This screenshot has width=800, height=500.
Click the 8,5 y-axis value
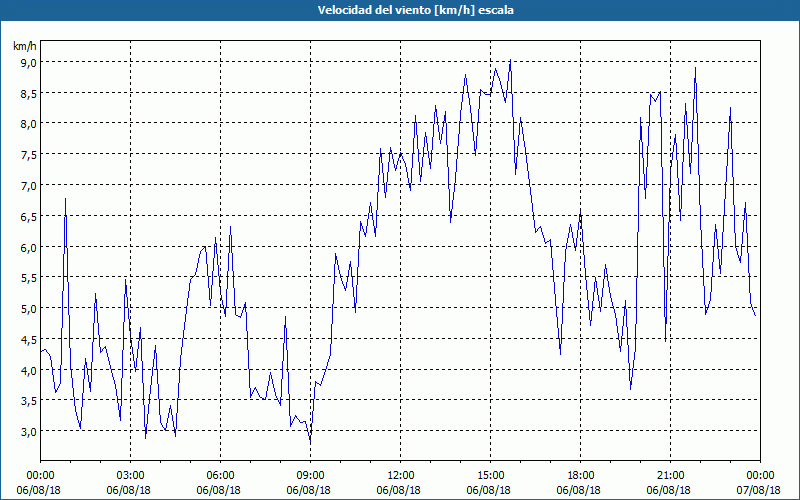(30, 94)
